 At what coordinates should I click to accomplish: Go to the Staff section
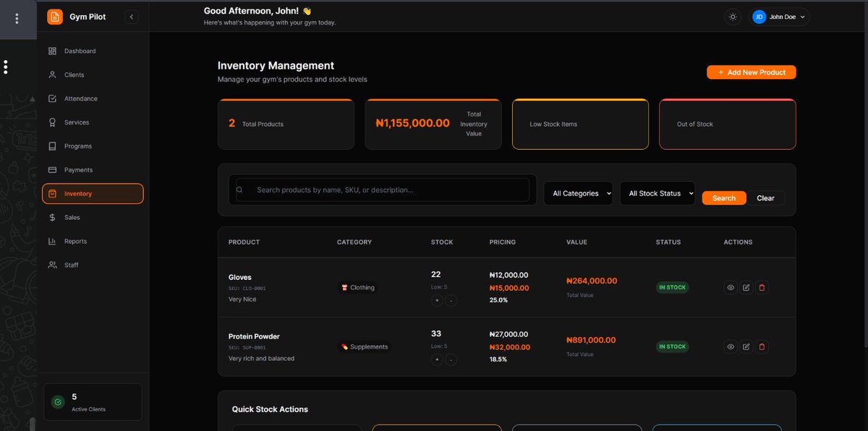click(x=93, y=265)
